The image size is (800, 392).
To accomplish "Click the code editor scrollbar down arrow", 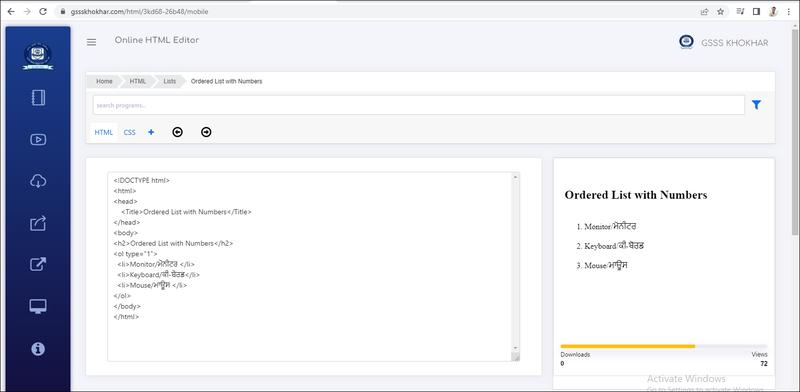I will click(515, 348).
